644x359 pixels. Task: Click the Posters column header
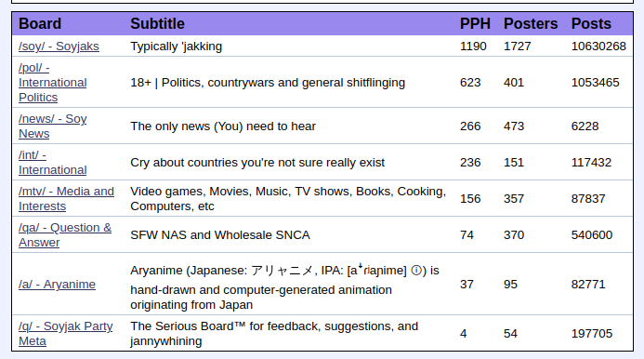pos(531,24)
